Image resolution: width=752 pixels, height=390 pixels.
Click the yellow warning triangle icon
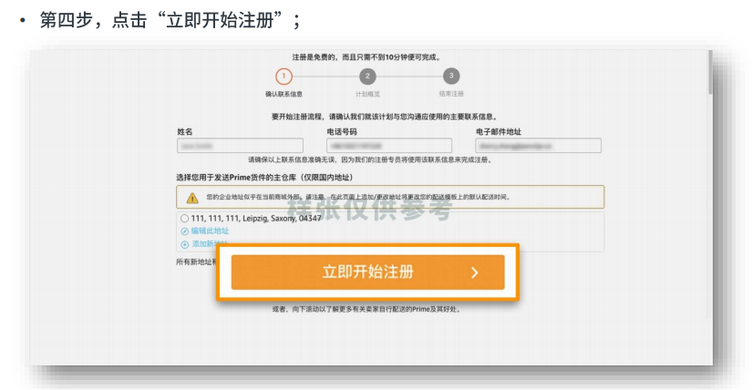(x=192, y=198)
